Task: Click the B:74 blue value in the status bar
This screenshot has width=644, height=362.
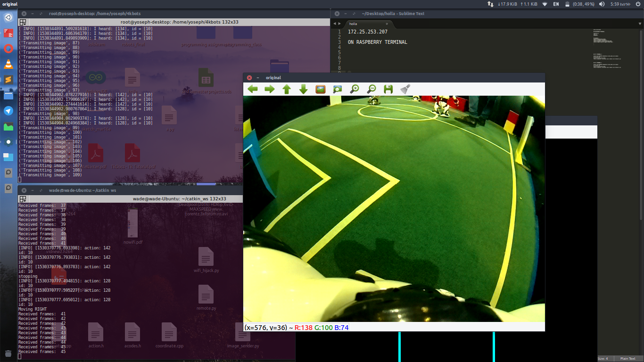Action: [x=341, y=328]
